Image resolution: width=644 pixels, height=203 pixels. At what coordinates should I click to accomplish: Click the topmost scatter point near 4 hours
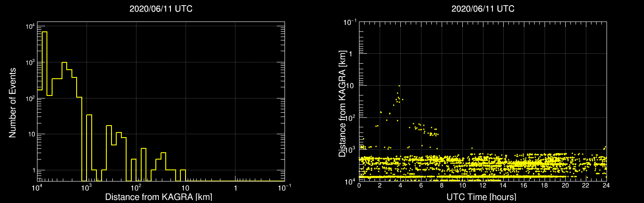point(399,86)
